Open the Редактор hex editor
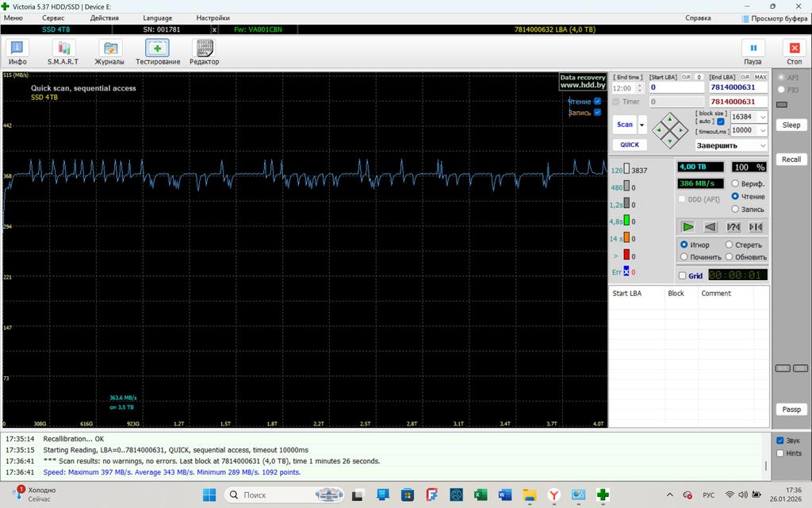 [204, 52]
